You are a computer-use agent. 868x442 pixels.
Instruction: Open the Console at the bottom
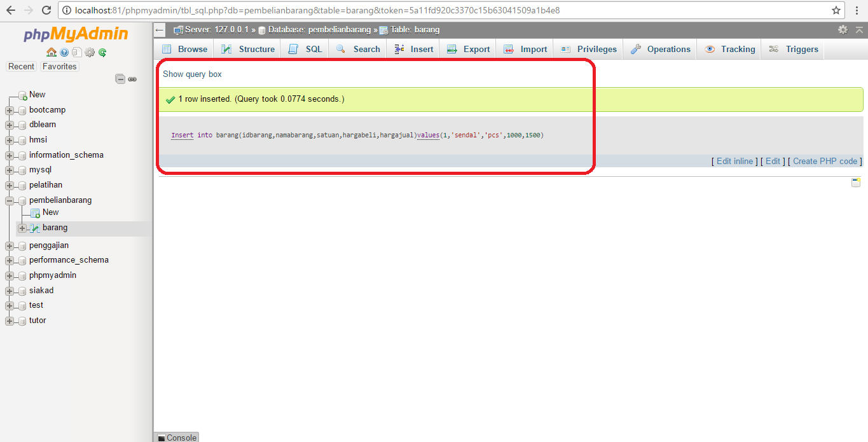point(176,438)
